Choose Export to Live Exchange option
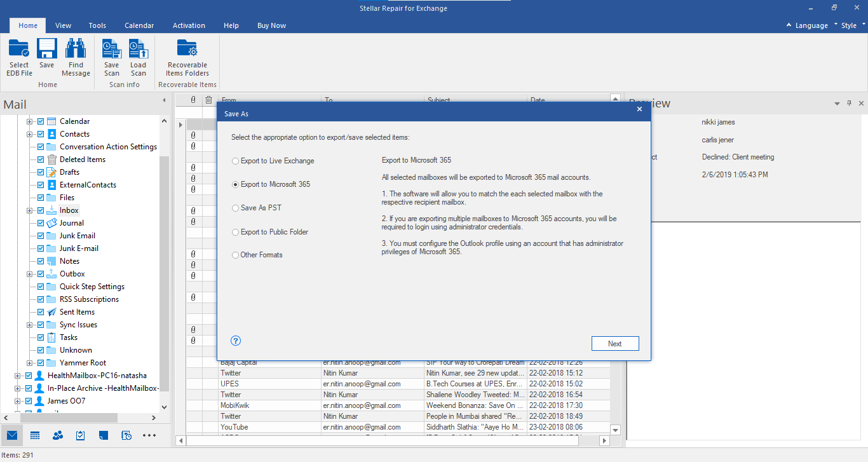868x462 pixels. pos(236,161)
